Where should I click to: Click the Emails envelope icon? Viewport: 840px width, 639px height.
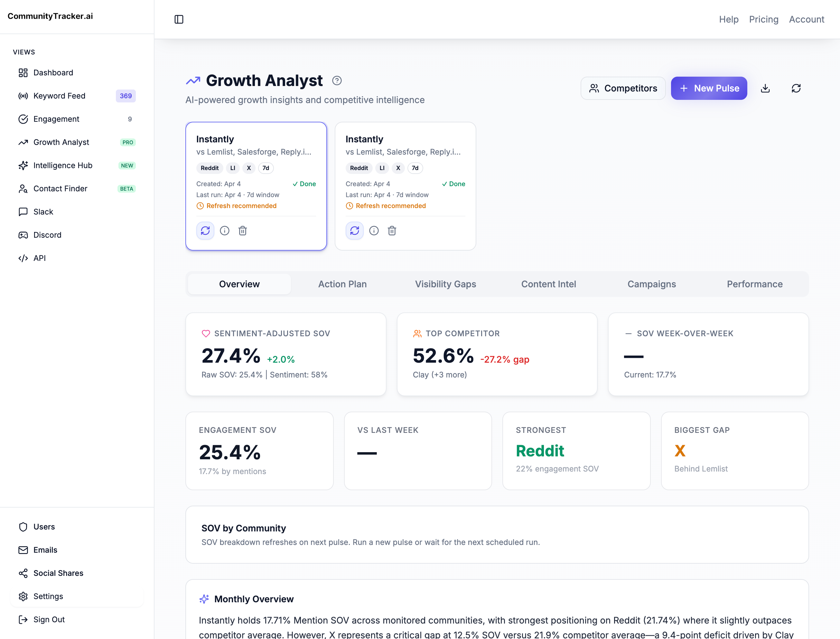(23, 550)
